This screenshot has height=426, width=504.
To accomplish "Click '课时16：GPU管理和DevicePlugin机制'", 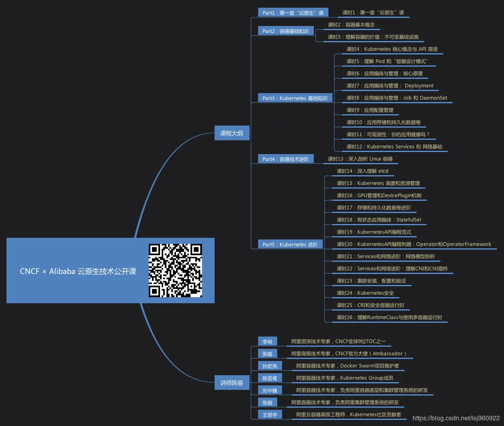I will pos(379,196).
